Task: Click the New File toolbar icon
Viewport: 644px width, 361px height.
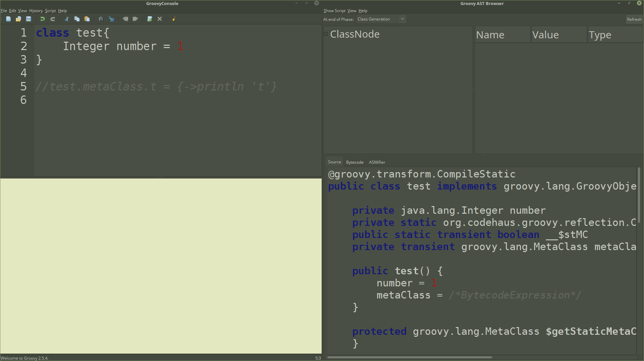Action: coord(8,19)
